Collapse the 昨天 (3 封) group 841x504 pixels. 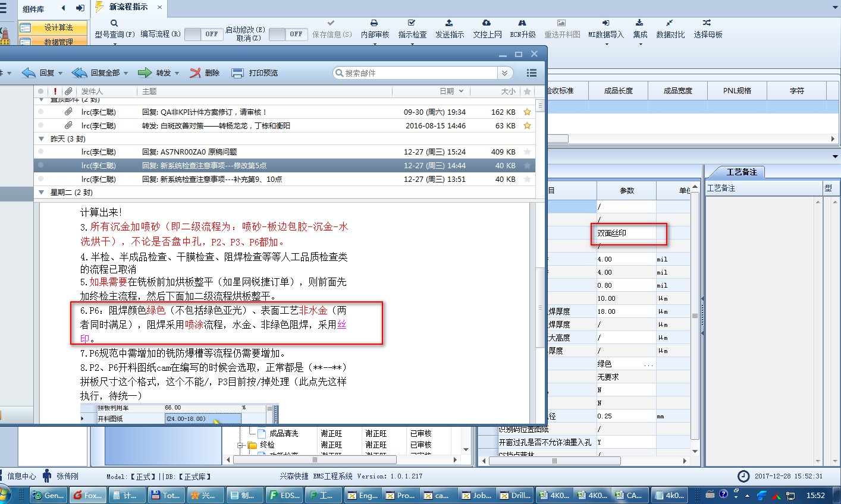tap(41, 138)
